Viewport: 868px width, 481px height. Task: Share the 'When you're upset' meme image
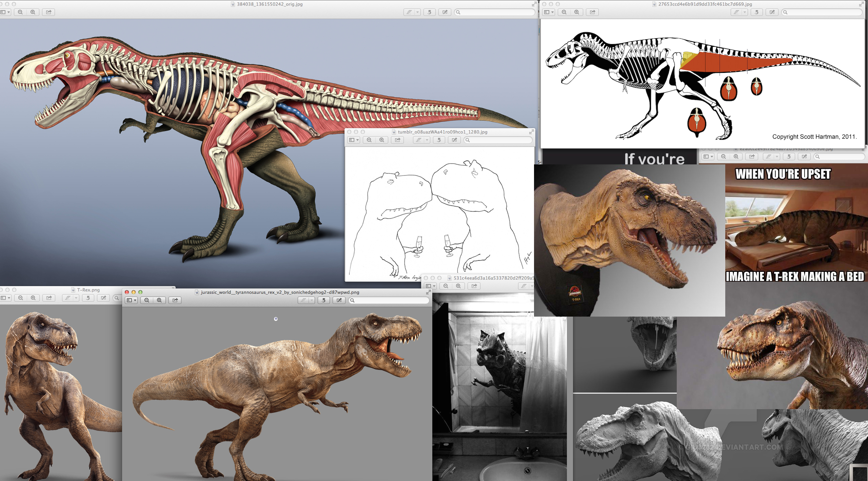[752, 157]
